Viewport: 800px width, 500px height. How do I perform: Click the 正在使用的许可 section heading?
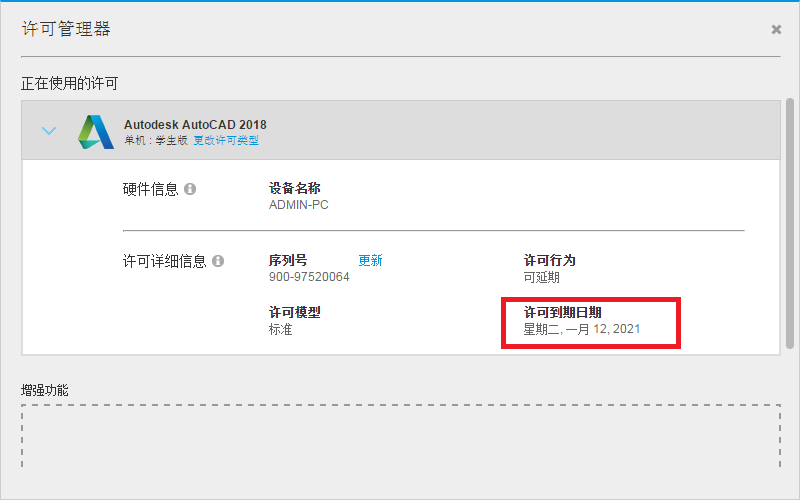point(69,83)
